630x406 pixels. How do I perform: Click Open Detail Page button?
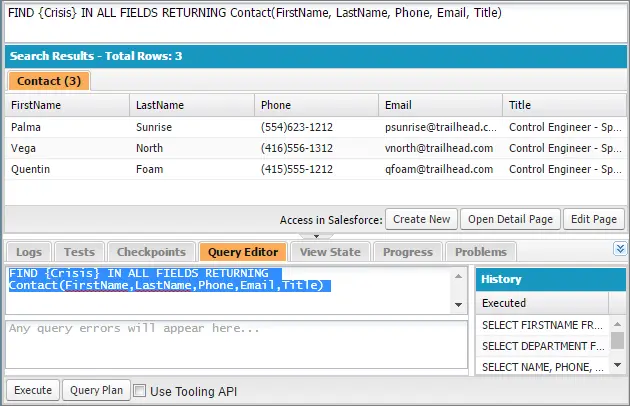click(510, 219)
